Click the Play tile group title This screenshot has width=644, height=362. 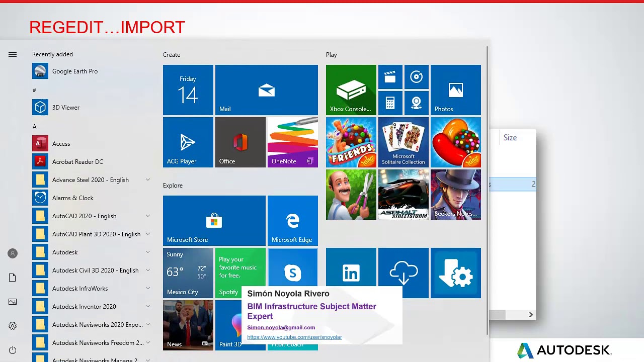(332, 55)
